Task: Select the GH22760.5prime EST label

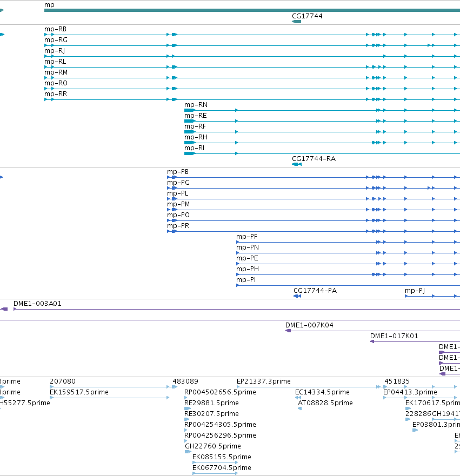Action: [213, 446]
